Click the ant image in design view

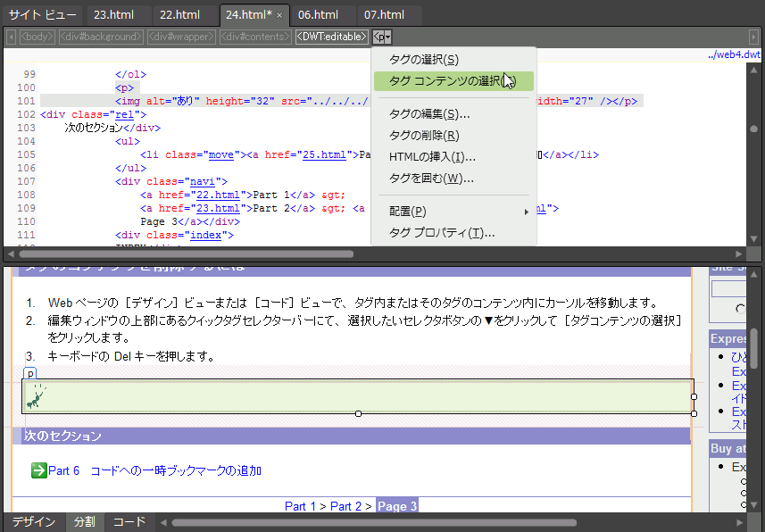coord(36,397)
